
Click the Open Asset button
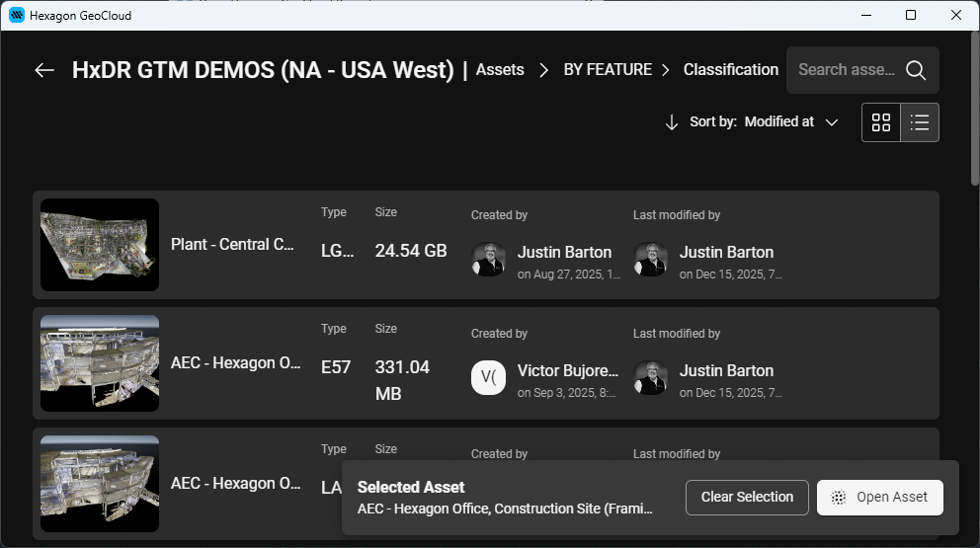point(880,498)
